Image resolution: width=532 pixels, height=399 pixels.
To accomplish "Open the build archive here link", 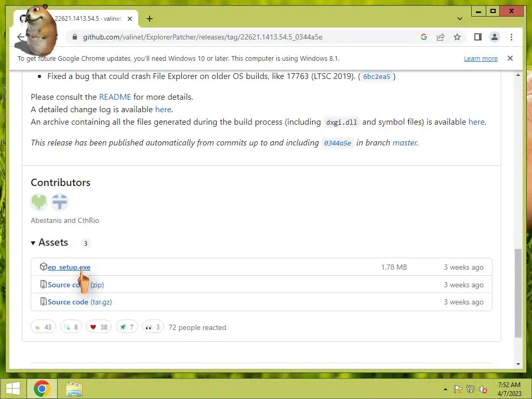I will [x=476, y=122].
